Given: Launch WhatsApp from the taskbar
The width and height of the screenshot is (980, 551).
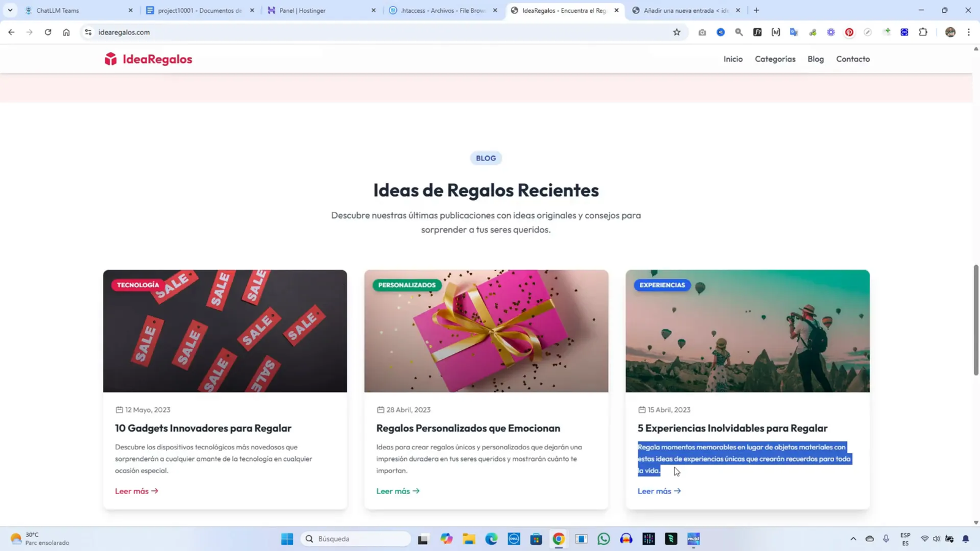Looking at the screenshot, I should point(603,539).
